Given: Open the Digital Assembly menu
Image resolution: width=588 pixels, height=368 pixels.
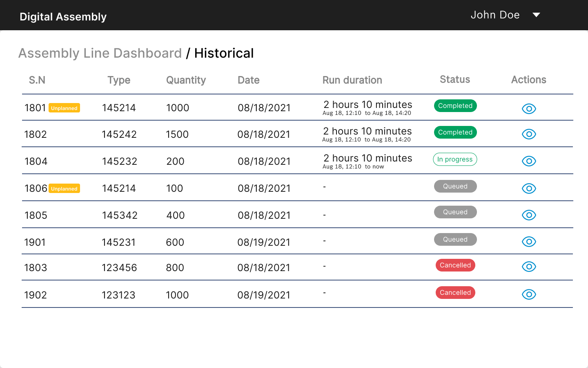Looking at the screenshot, I should (63, 16).
